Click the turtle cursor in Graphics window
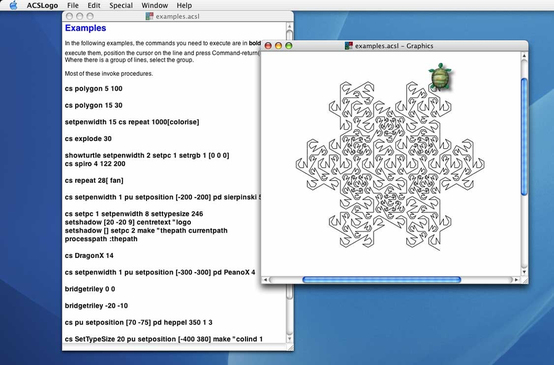Image resolution: width=554 pixels, height=365 pixels. tap(440, 77)
